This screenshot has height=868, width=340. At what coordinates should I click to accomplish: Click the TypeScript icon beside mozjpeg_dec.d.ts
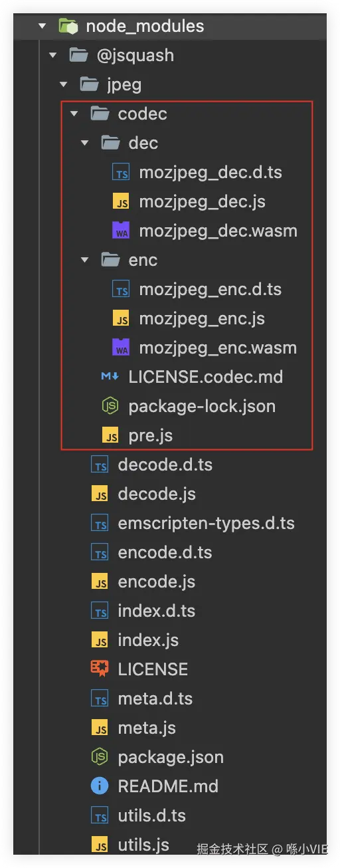point(122,173)
